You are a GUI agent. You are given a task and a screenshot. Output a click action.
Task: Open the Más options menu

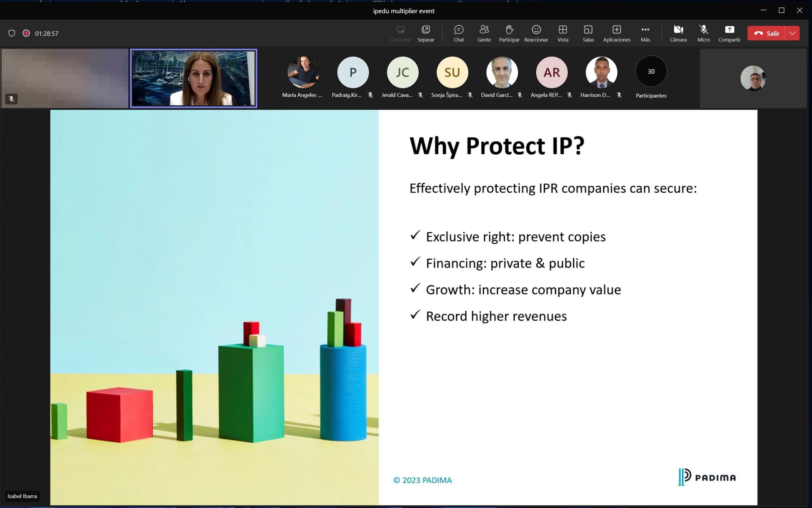645,33
